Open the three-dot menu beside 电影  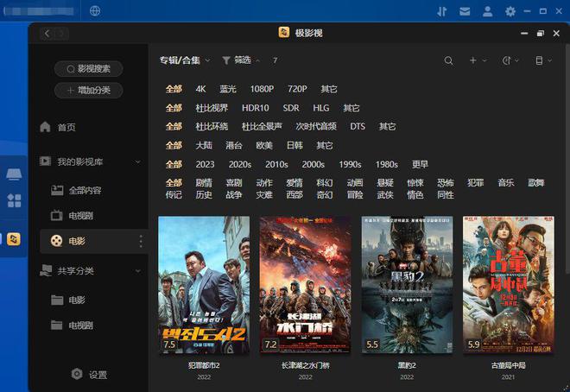(x=141, y=241)
